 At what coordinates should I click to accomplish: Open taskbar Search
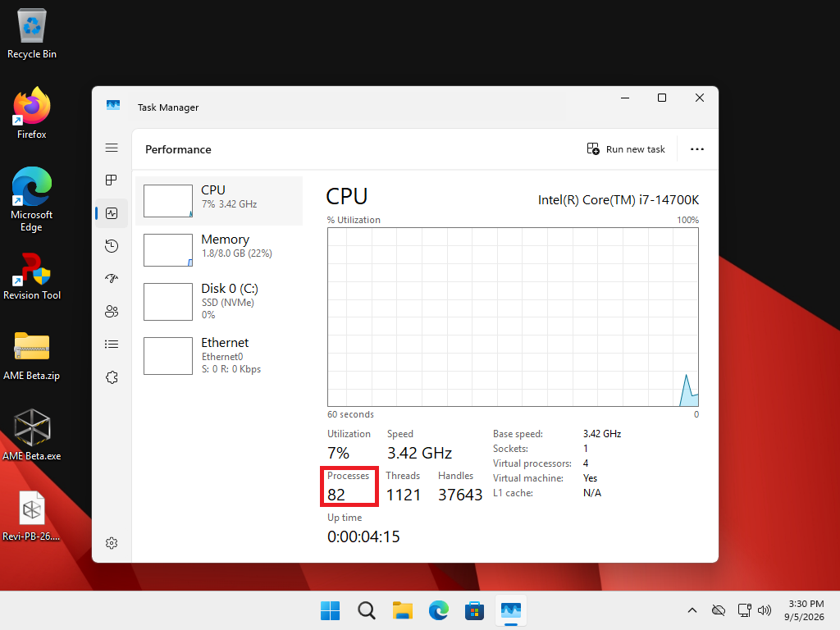coord(367,610)
